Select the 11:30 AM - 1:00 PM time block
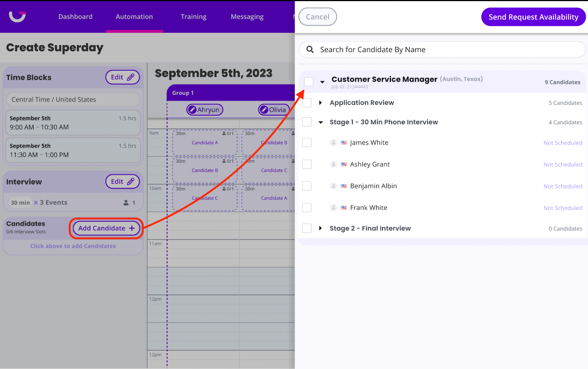 click(x=73, y=150)
